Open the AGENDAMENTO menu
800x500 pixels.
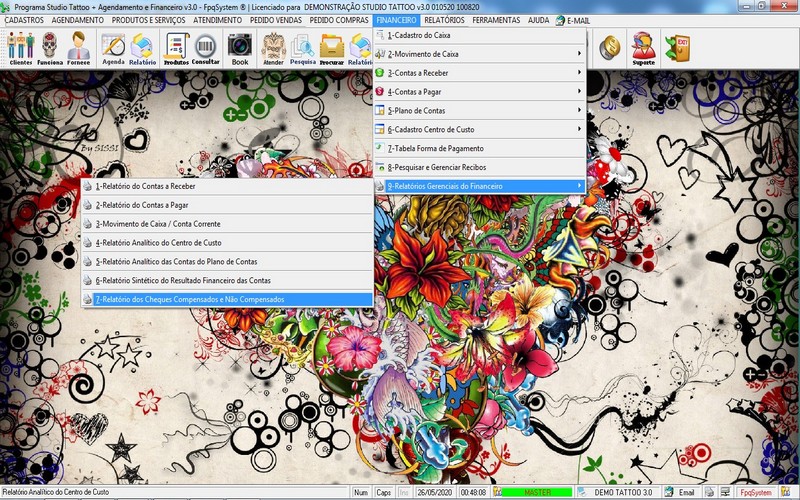78,20
